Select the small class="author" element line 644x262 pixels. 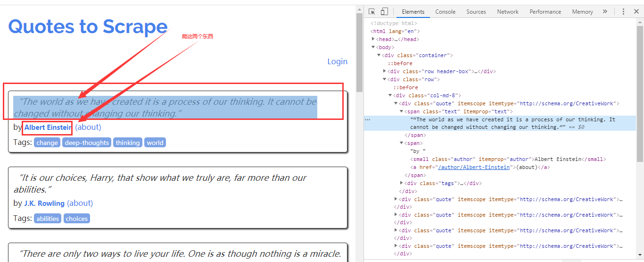click(x=508, y=159)
